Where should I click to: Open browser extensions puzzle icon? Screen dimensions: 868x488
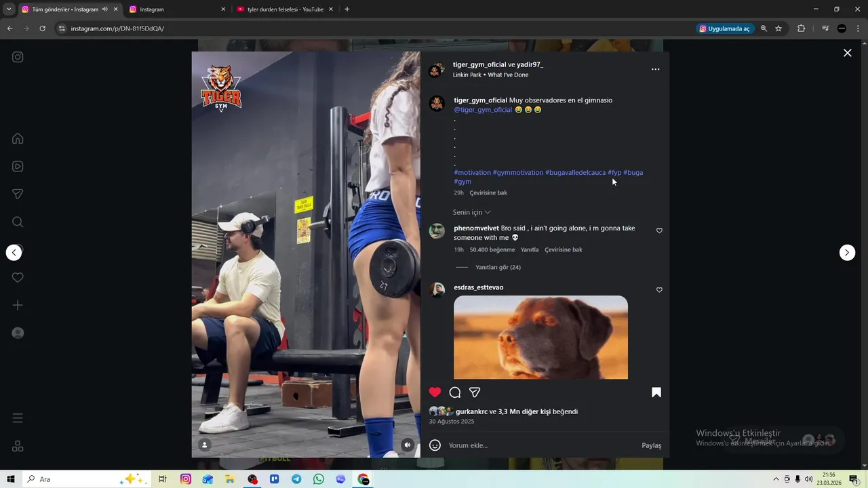click(801, 28)
